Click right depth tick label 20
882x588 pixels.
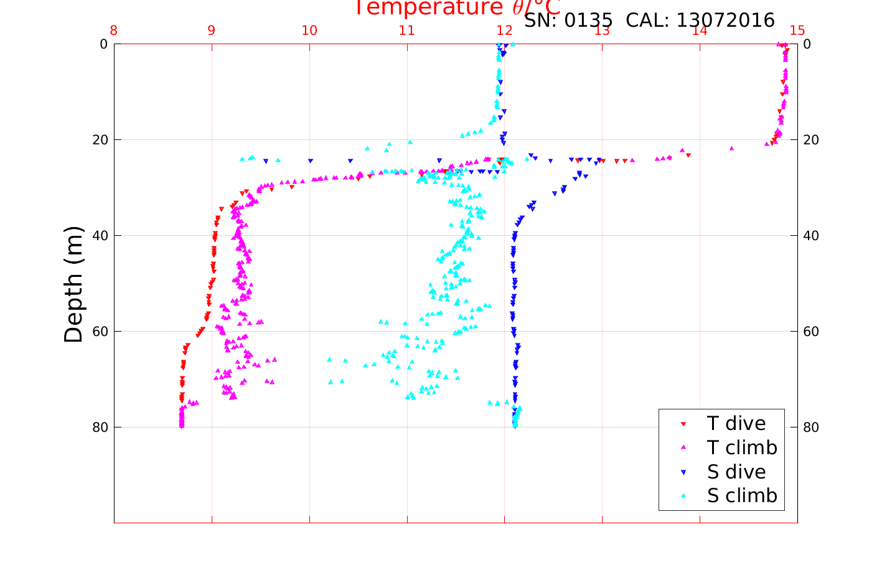(811, 140)
